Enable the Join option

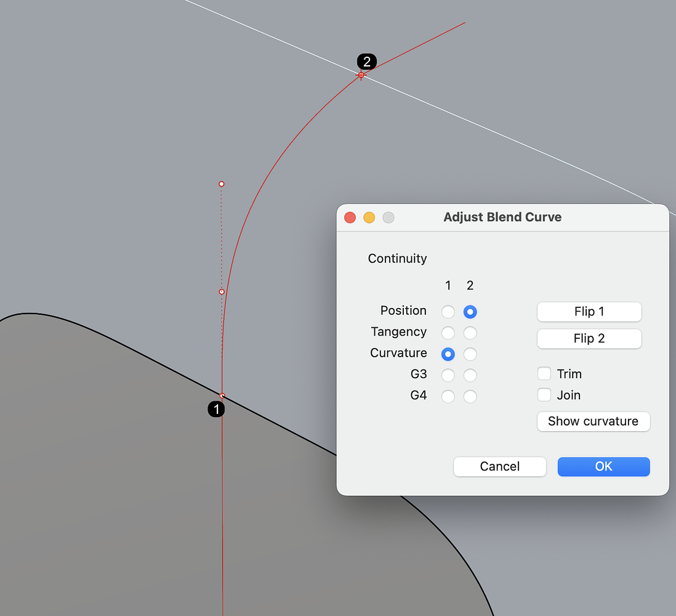pos(544,395)
